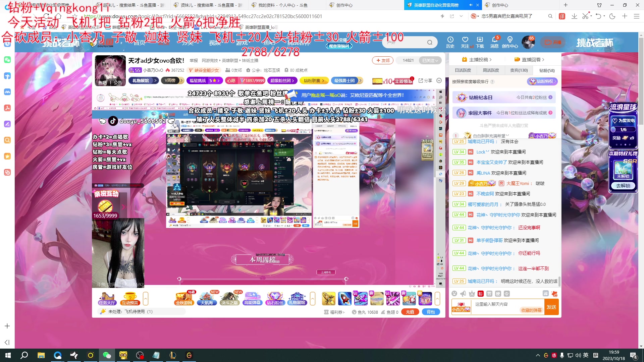The image size is (644, 362).
Task: Expand the activity icons panel arrow
Action: pos(313,298)
